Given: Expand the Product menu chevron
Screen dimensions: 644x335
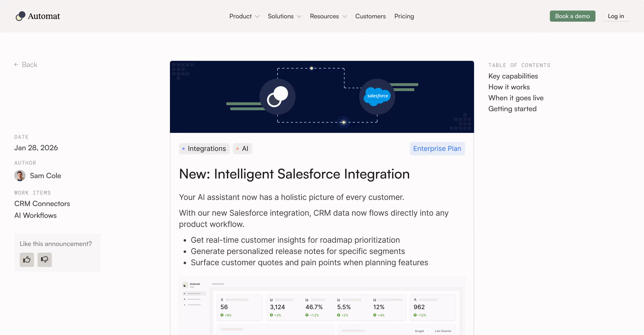Looking at the screenshot, I should (x=257, y=17).
